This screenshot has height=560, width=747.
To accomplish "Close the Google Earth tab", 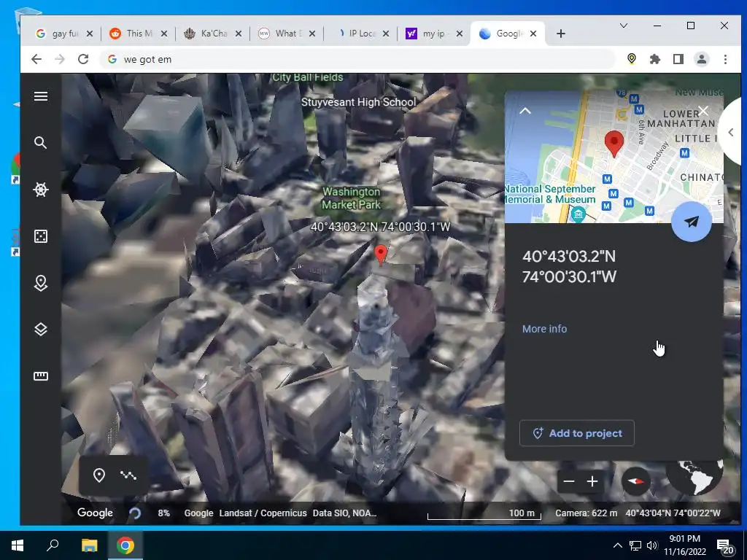I will tap(533, 34).
